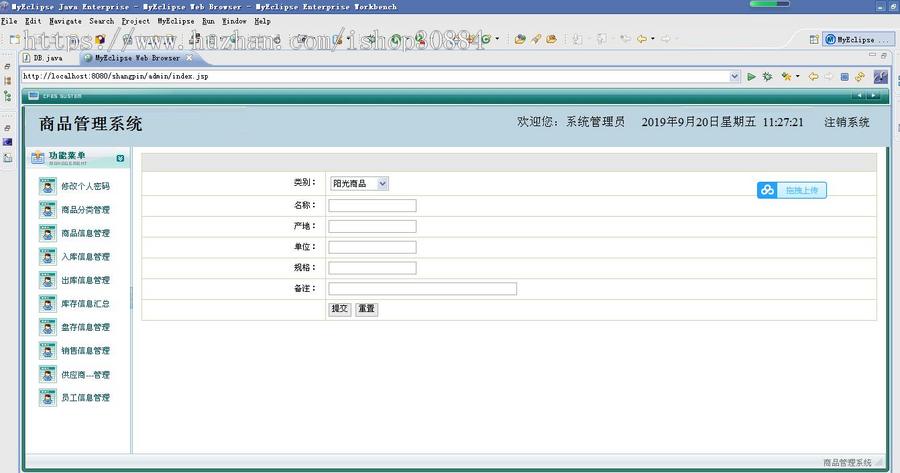Open the 类别 dropdown showing 阳光商品
The image size is (900, 473).
[x=359, y=184]
